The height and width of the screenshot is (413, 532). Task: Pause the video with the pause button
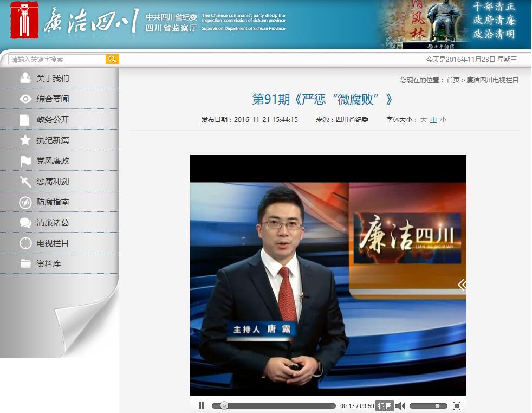(x=202, y=405)
